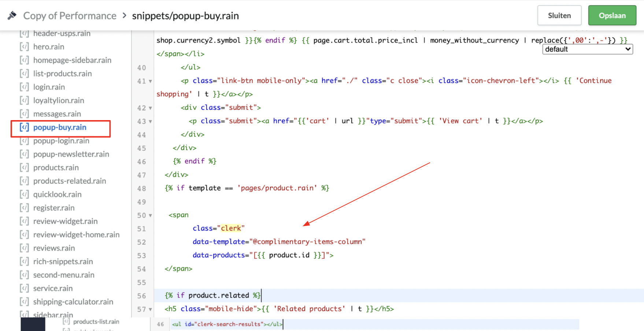Click the theme editor wrench icon
Viewport: 644px width, 331px height.
point(12,15)
